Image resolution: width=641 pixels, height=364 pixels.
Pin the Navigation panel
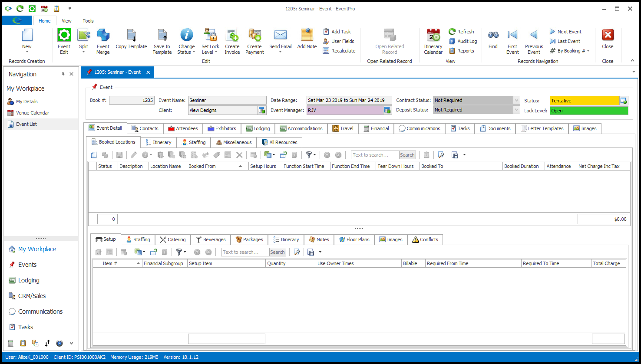[63, 74]
